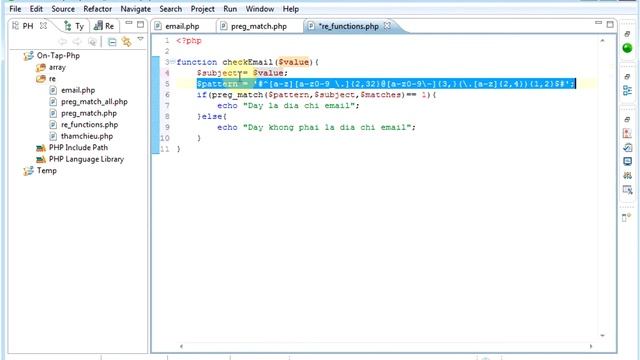Select the On-Tap-Php project
This screenshot has height=360, width=640.
58,56
